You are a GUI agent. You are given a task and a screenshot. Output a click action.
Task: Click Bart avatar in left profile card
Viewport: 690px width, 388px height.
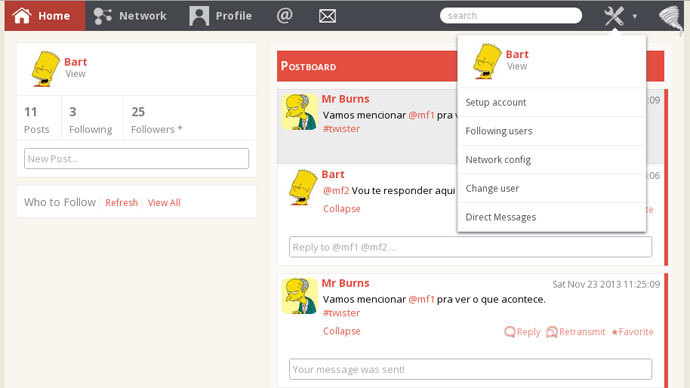[x=45, y=69]
